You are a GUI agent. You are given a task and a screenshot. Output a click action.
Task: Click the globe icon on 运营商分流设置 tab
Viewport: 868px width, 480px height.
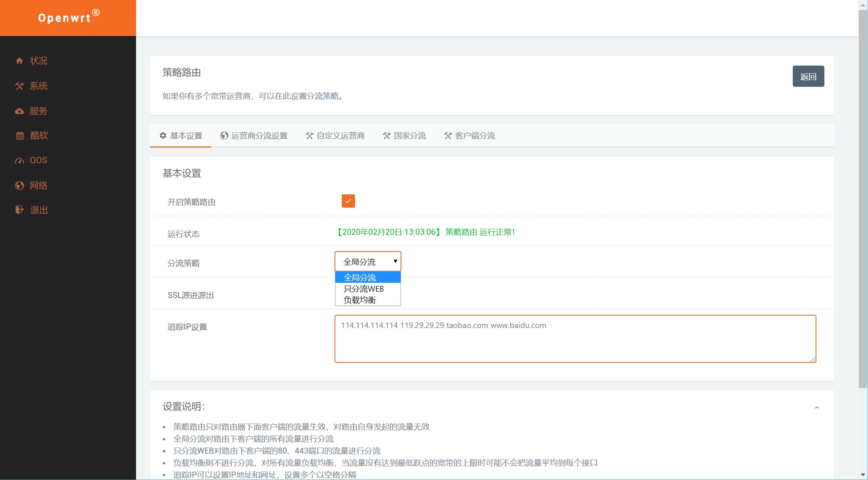coord(224,136)
